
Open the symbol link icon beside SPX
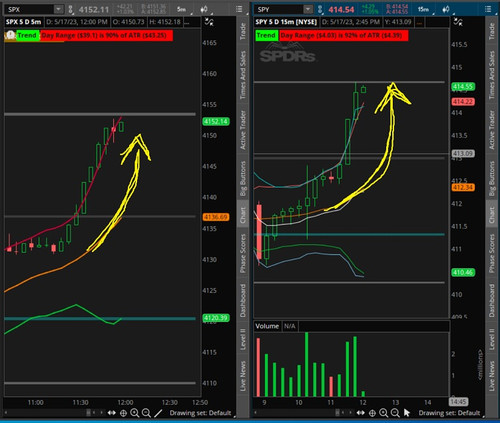coord(70,9)
